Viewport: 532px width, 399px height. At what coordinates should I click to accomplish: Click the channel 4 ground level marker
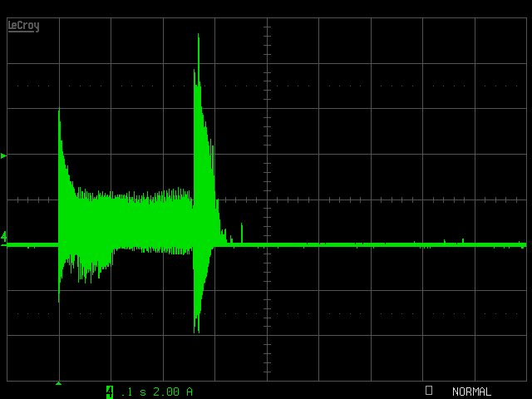click(x=3, y=238)
